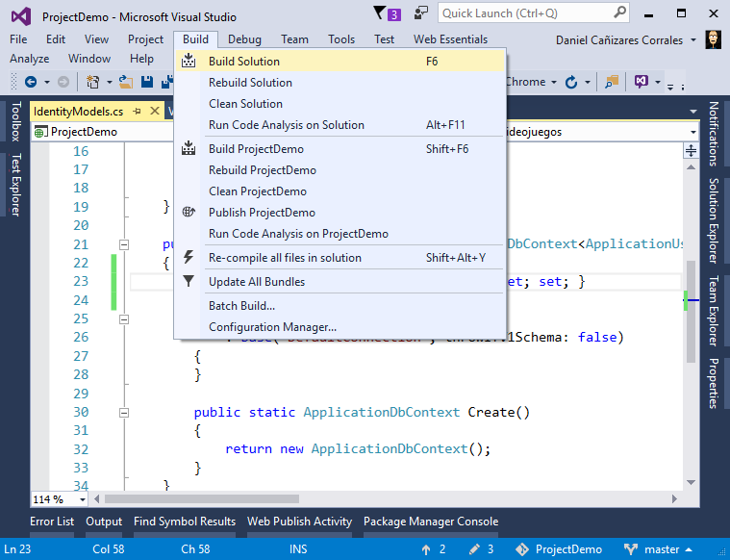The height and width of the screenshot is (560, 730).
Task: Open the Refresh button dropdown arrow
Action: 588,83
